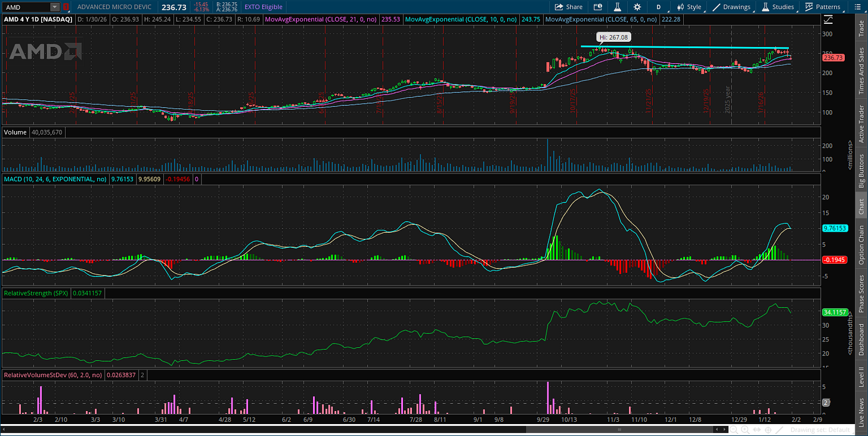Image resolution: width=868 pixels, height=436 pixels.
Task: Open the Active Trader sidebar tab
Action: [x=861, y=123]
